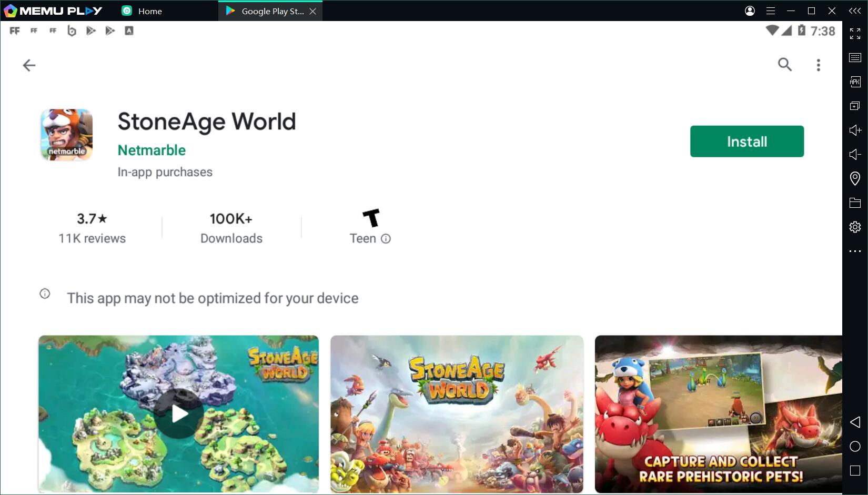Click the green Install button

(746, 142)
